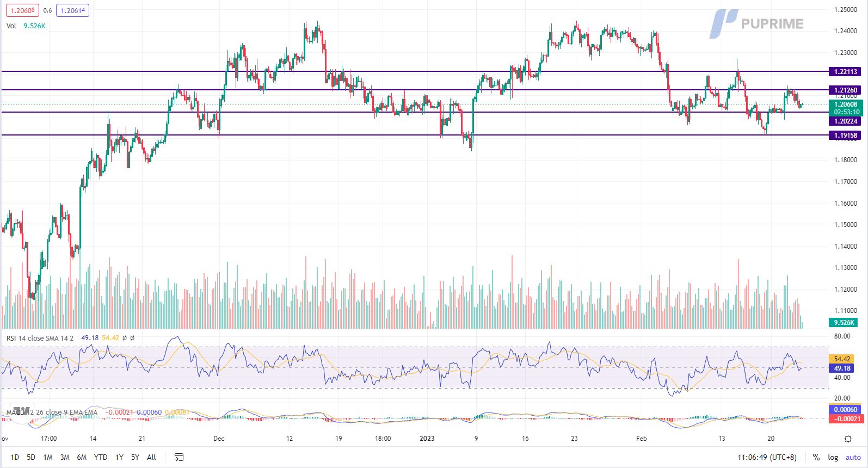
Task: Click the green current price 1.20608 label
Action: [845, 108]
